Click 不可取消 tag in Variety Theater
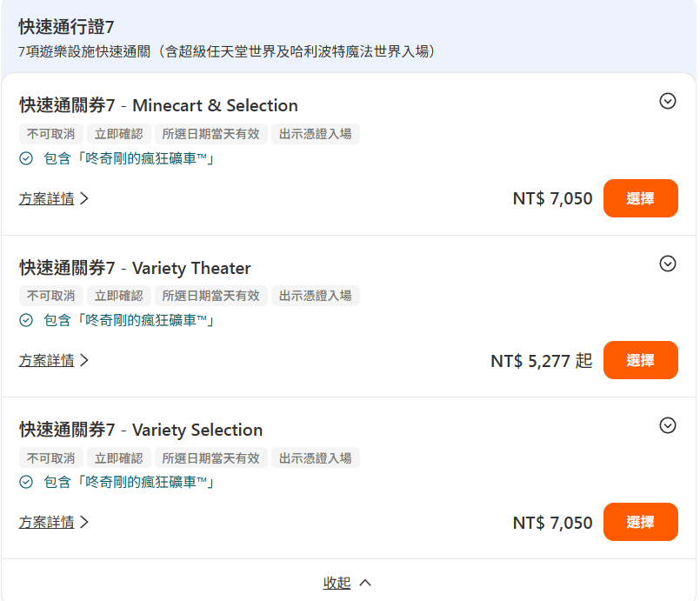700x601 pixels. 51,296
